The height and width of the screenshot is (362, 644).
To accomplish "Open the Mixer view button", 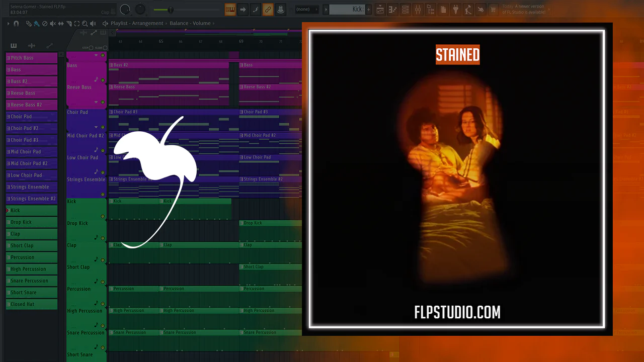I will click(418, 10).
